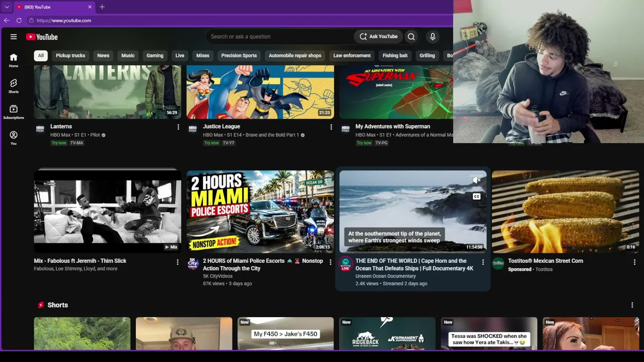
Task: Open Tostitos Mexican Street Corn ad title
Action: [x=545, y=261]
